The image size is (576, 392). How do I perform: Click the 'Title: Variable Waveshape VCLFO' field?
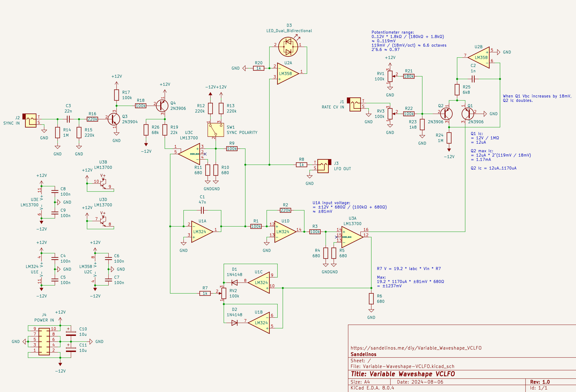click(x=403, y=374)
